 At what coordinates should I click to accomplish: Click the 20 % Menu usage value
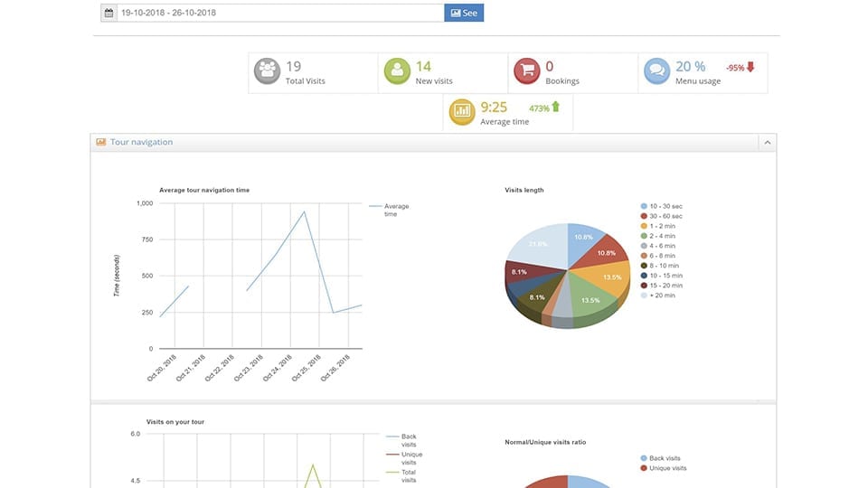(690, 66)
